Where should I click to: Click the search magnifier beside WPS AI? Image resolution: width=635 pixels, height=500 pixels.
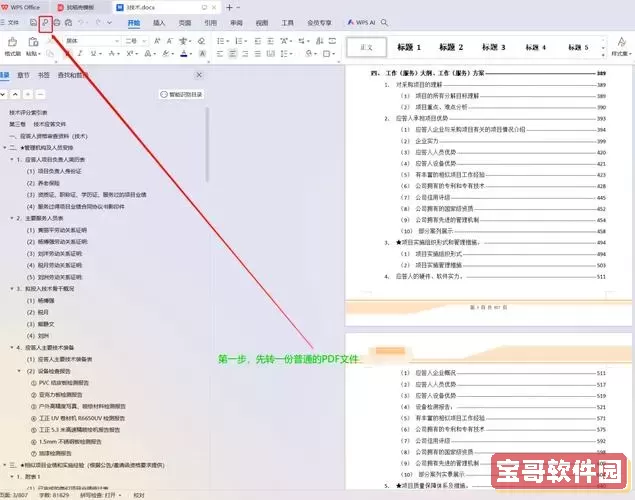click(x=384, y=23)
